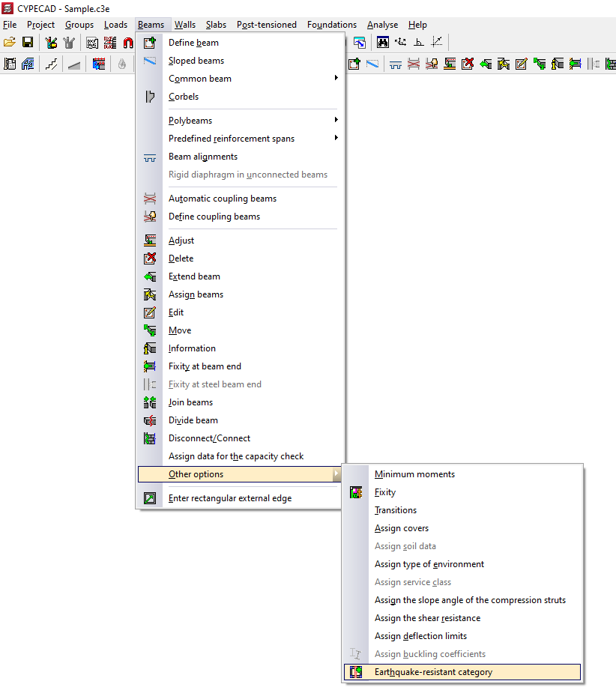Click the Other options submenu arrow
616x699 pixels.
coord(336,474)
